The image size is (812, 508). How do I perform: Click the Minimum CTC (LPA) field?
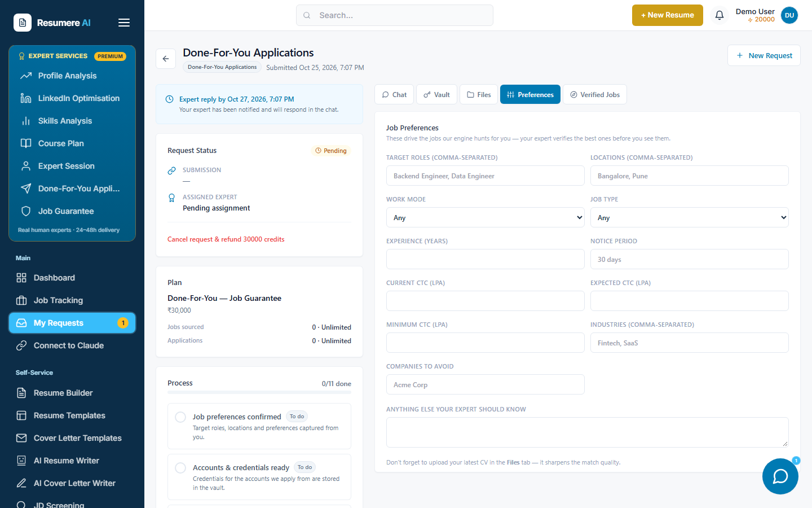pyautogui.click(x=486, y=343)
